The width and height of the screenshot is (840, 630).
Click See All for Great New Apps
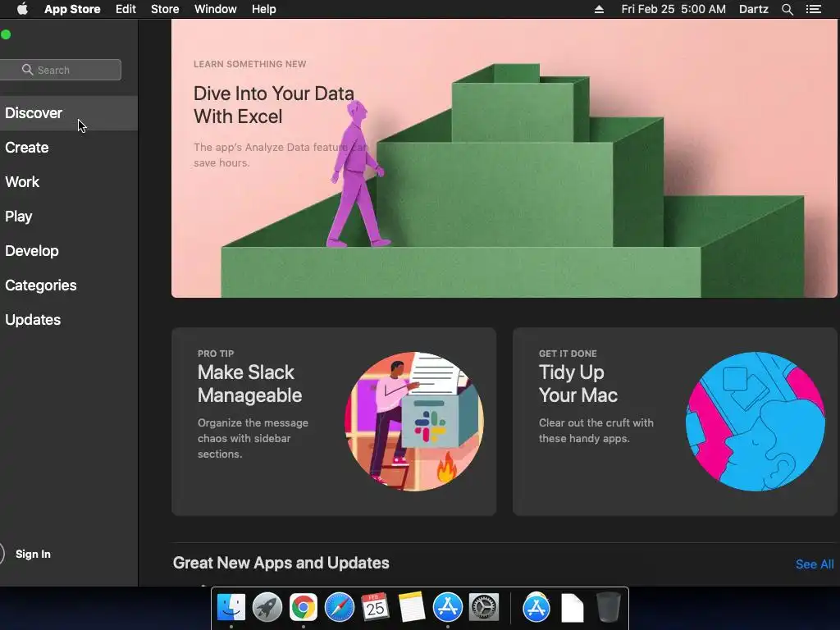click(815, 564)
